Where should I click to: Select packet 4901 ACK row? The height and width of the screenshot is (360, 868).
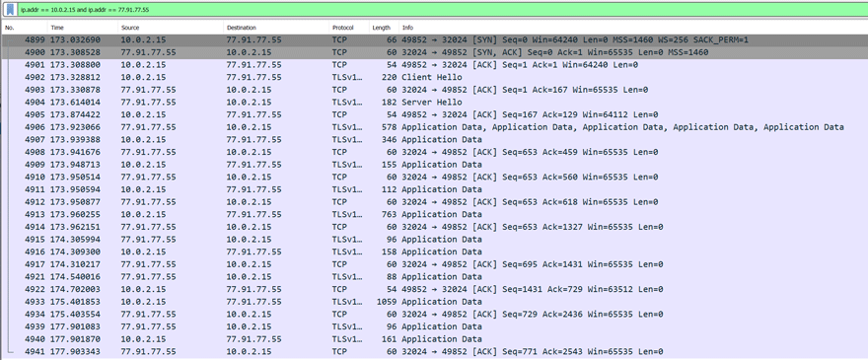coord(434,65)
